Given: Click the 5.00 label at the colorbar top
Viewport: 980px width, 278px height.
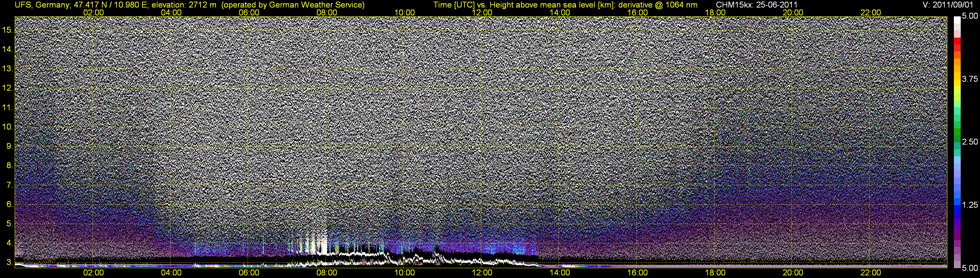Looking at the screenshot, I should [x=970, y=16].
